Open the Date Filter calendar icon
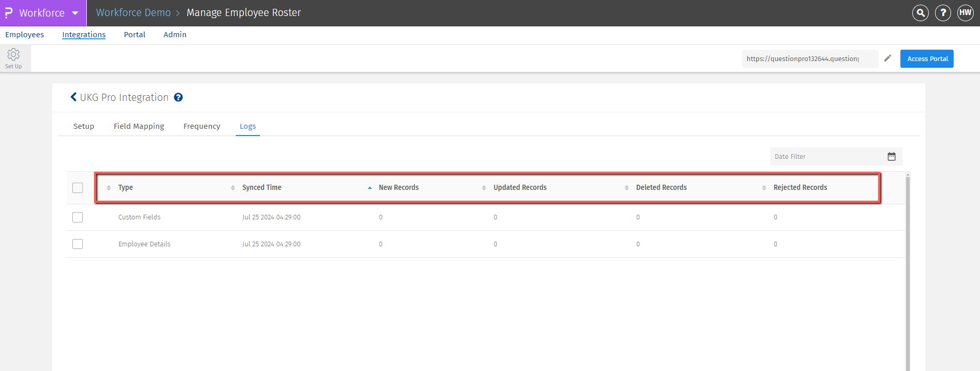 tap(892, 157)
